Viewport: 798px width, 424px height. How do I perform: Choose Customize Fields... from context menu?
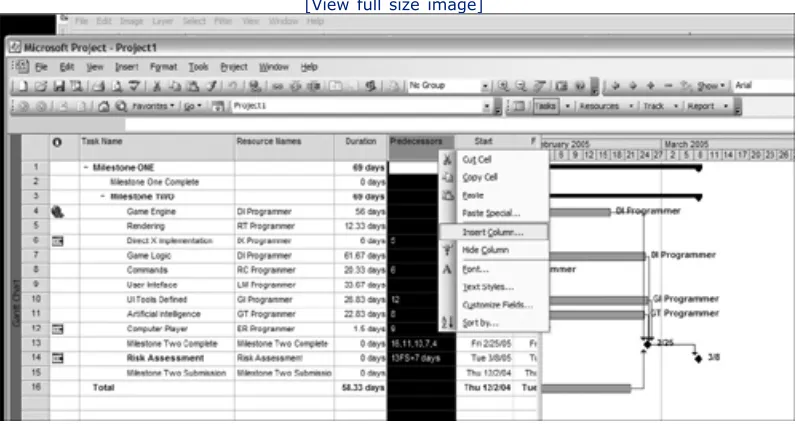tap(493, 305)
